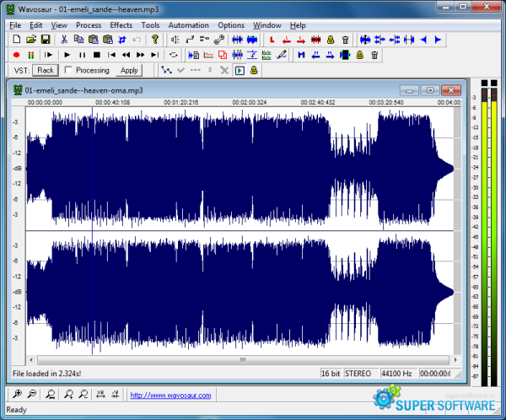Open the Effects menu
This screenshot has width=506, height=420.
tap(121, 25)
